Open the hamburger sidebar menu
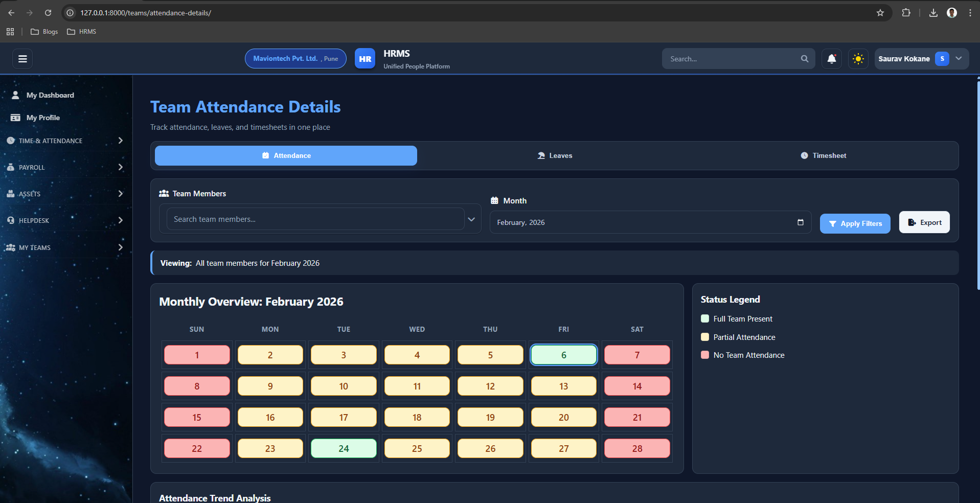The width and height of the screenshot is (980, 503). tap(22, 59)
